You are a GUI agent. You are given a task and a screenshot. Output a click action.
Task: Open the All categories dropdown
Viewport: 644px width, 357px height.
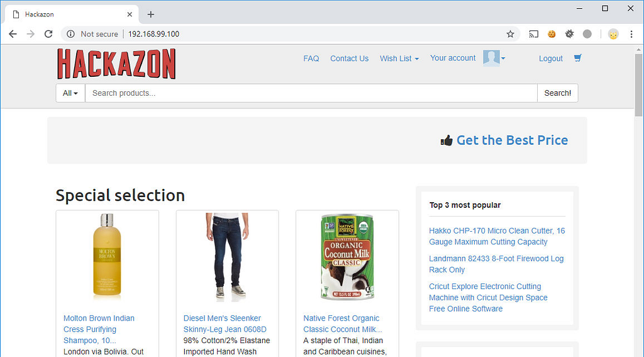click(x=70, y=93)
